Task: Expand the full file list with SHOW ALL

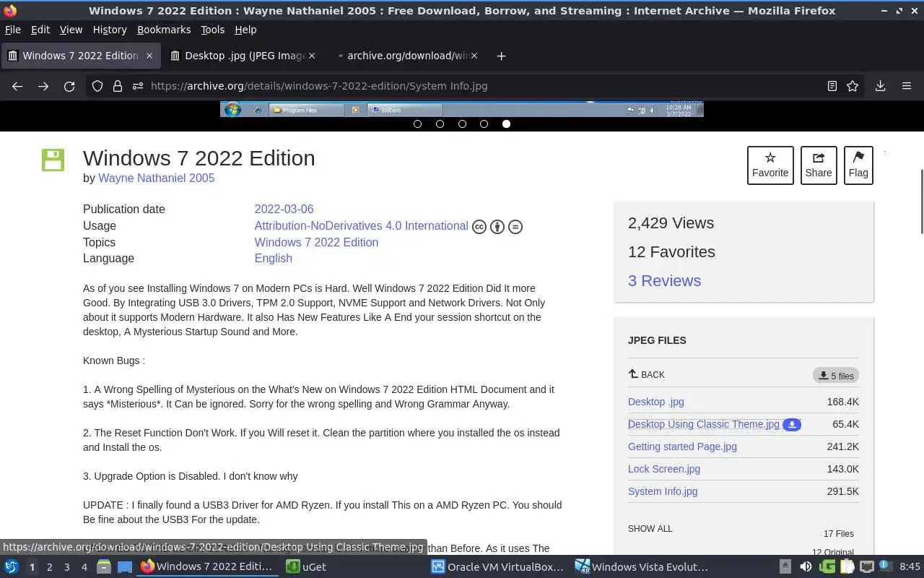Action: [x=650, y=528]
